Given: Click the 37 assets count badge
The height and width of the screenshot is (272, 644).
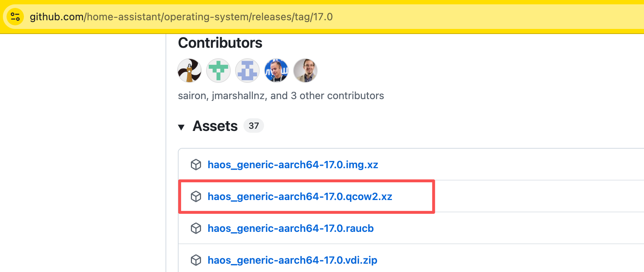Looking at the screenshot, I should 254,126.
